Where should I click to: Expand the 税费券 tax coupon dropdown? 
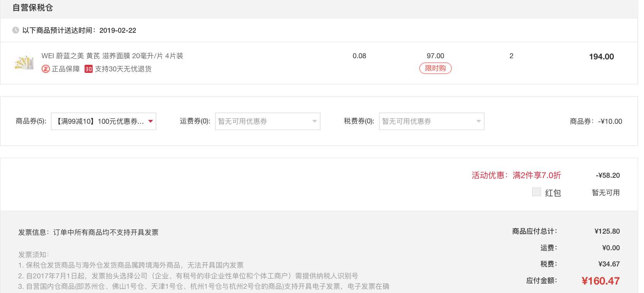tap(431, 121)
